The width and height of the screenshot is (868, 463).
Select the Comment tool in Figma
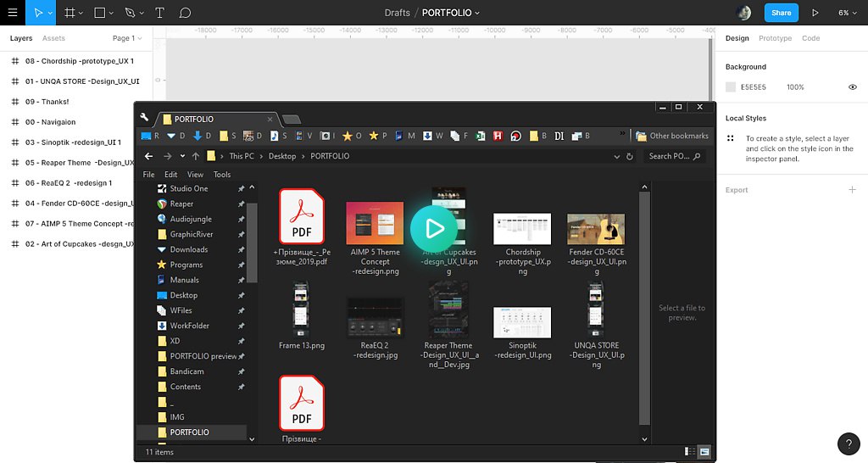186,12
